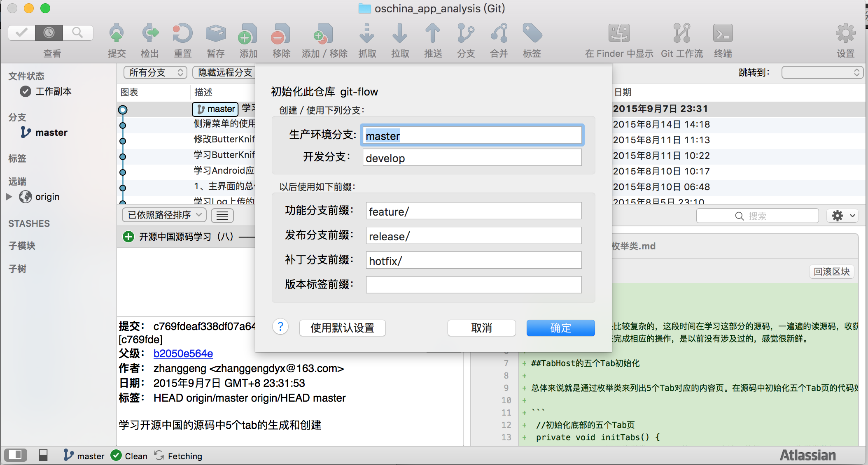Show repository in Finder icon
Screen dimensions: 868x465
pos(619,34)
